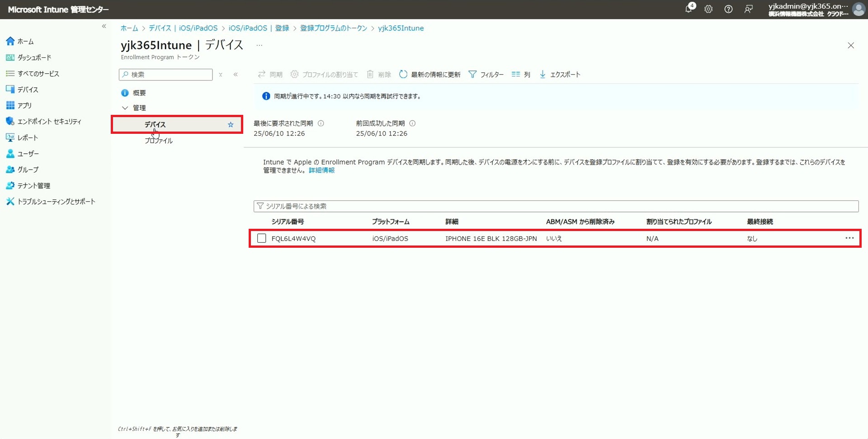Viewport: 868px width, 439px height.
Task: Open the notifications bell icon
Action: click(x=689, y=9)
